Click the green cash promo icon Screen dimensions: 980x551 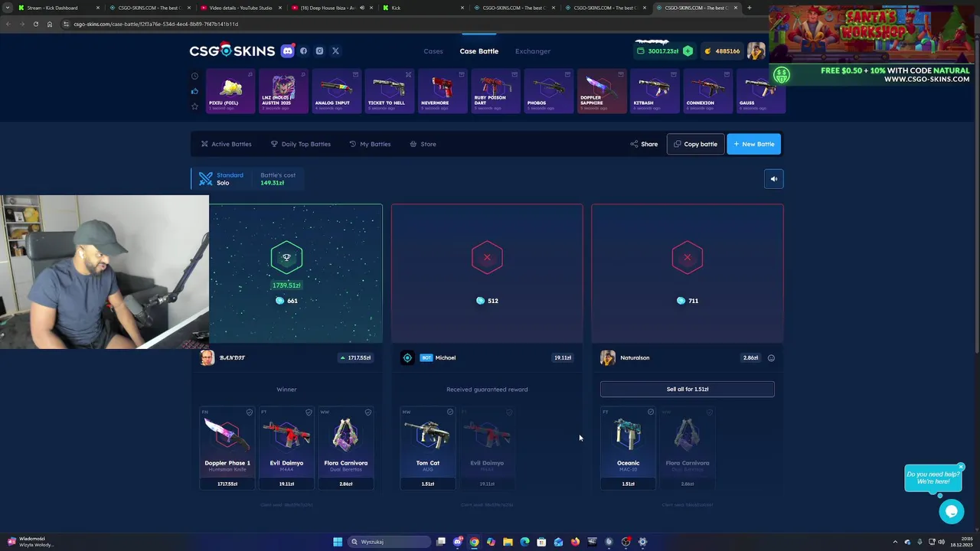(781, 75)
